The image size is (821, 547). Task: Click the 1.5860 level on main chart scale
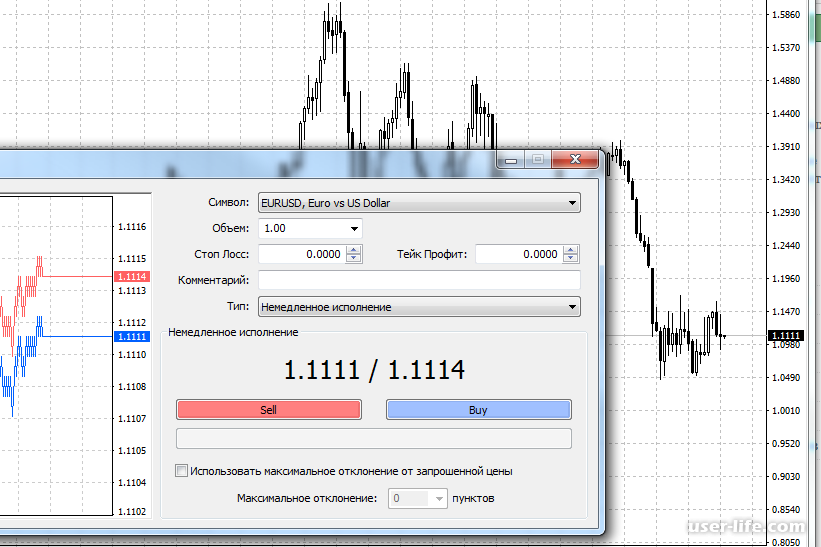pyautogui.click(x=786, y=15)
